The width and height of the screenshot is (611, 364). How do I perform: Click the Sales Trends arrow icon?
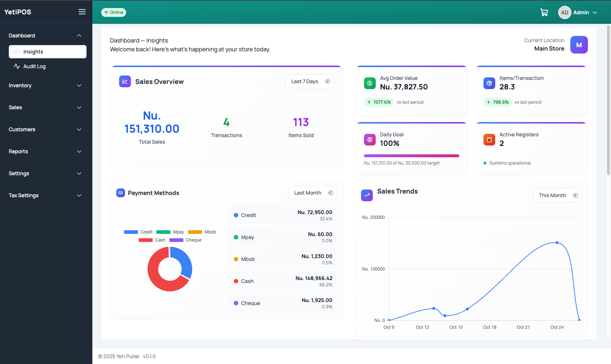pos(367,195)
